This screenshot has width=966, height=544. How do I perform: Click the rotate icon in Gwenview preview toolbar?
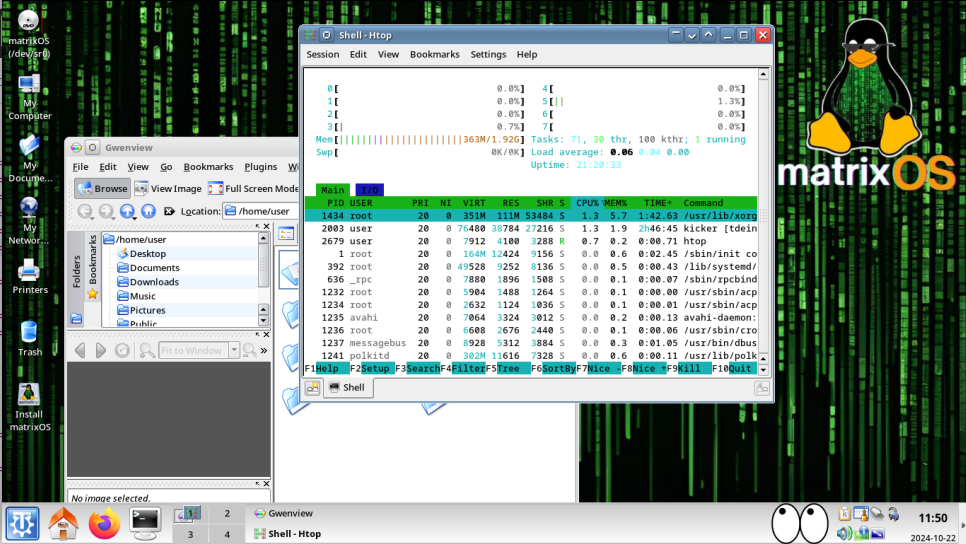click(x=122, y=351)
